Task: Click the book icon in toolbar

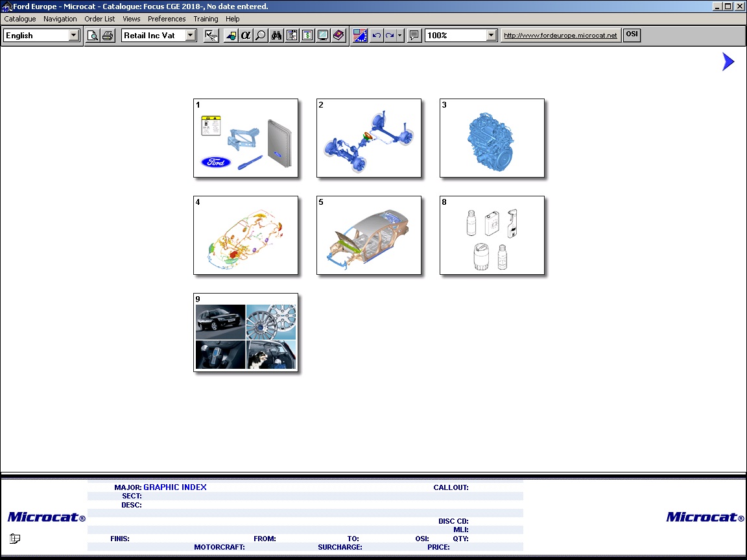Action: (338, 36)
